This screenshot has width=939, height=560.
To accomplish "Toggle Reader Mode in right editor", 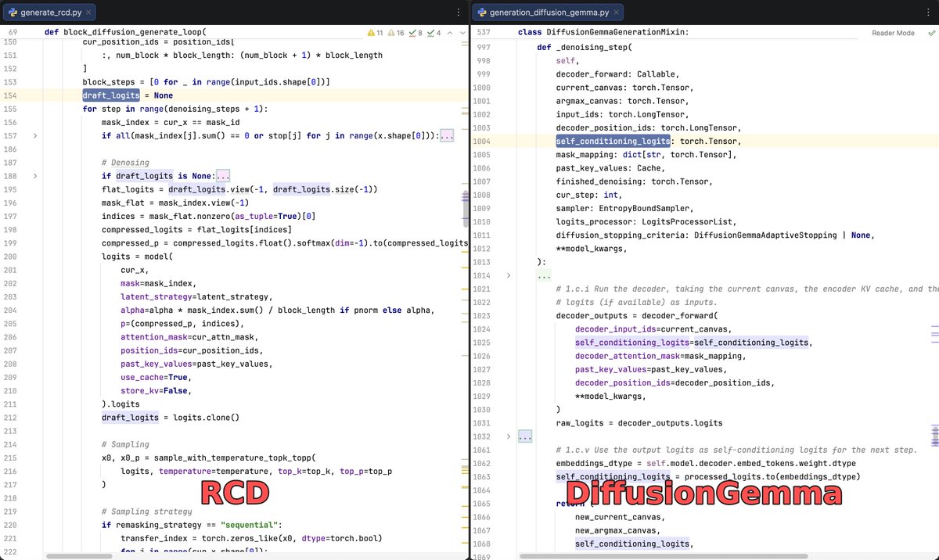I will click(893, 33).
